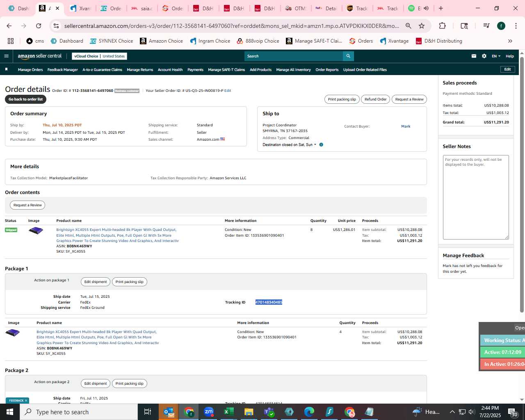525x420 pixels.
Task: Click the bookmark flag icon in nav bar
Action: [x=6, y=69]
